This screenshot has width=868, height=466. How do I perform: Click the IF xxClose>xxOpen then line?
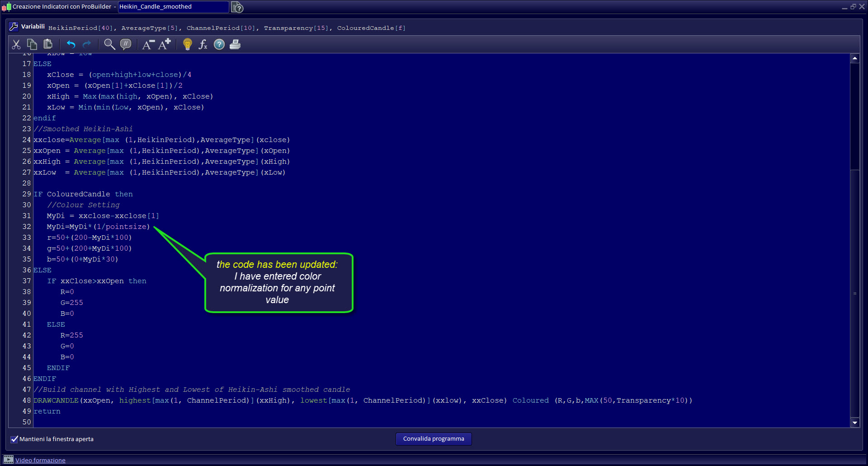click(97, 281)
